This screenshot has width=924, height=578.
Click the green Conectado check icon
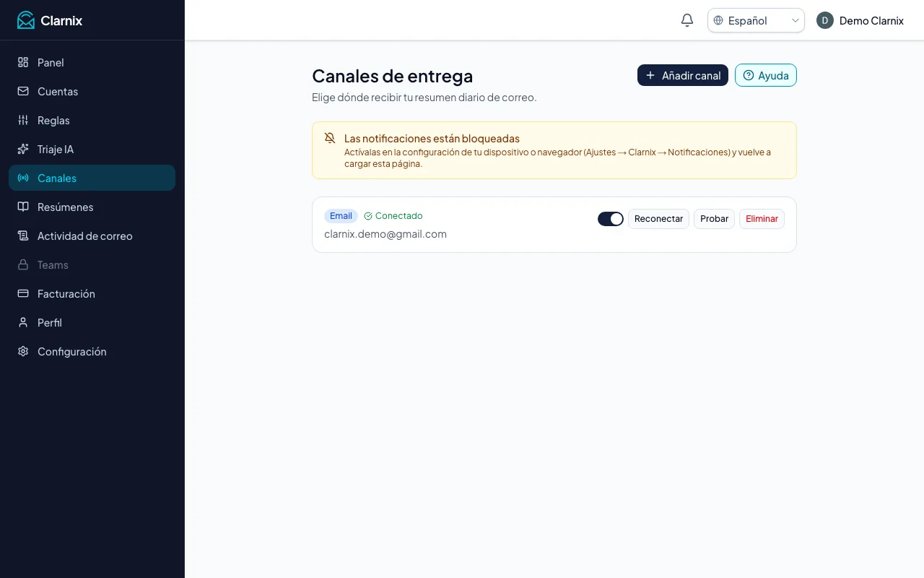(x=368, y=216)
